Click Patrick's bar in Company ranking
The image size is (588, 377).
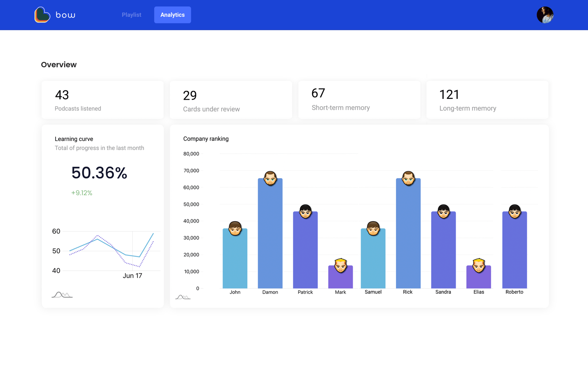(305, 250)
